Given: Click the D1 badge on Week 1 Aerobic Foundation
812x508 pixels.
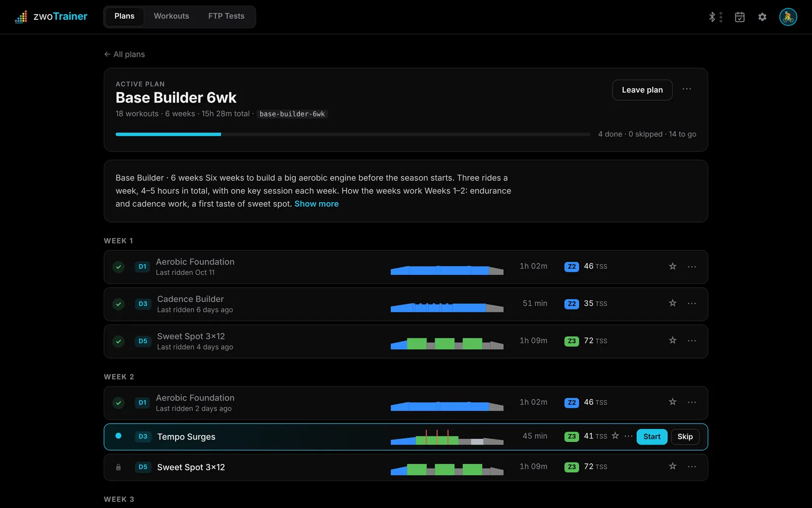Looking at the screenshot, I should 143,267.
